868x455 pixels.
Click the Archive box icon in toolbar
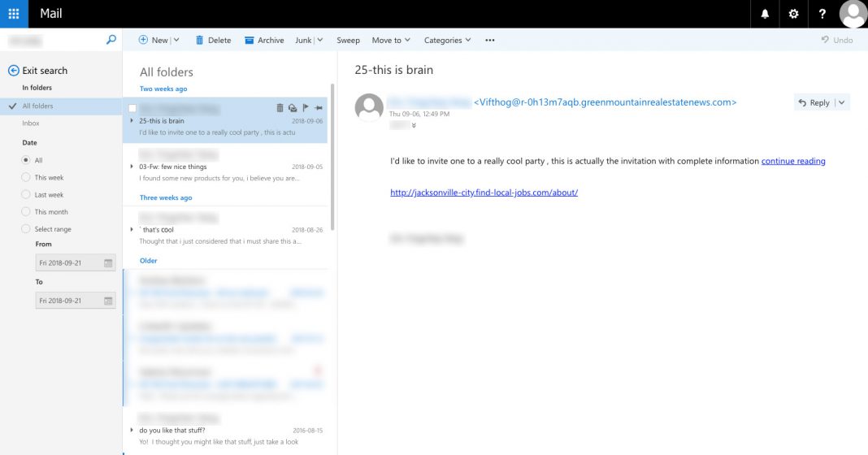tap(250, 40)
